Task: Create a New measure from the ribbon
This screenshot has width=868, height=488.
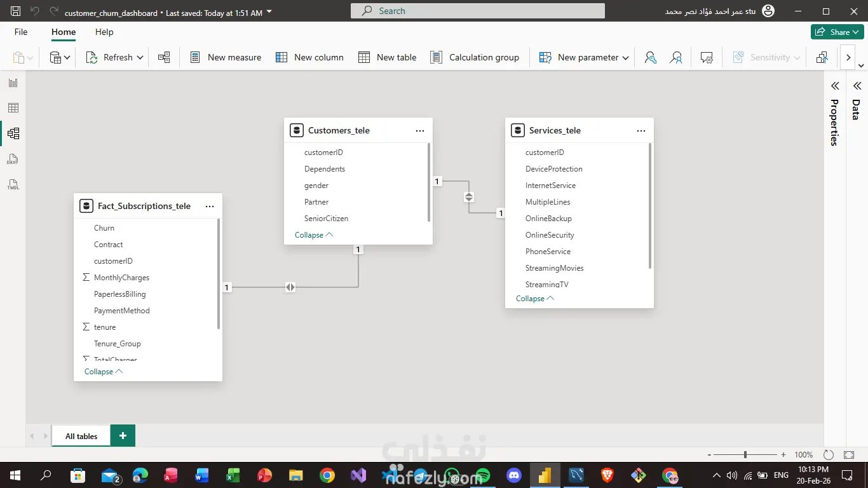Action: [226, 57]
